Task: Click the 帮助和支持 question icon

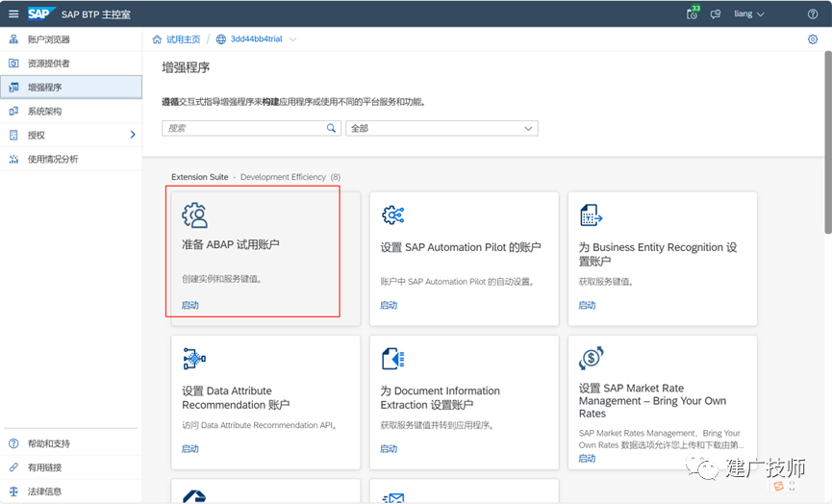Action: pyautogui.click(x=13, y=443)
